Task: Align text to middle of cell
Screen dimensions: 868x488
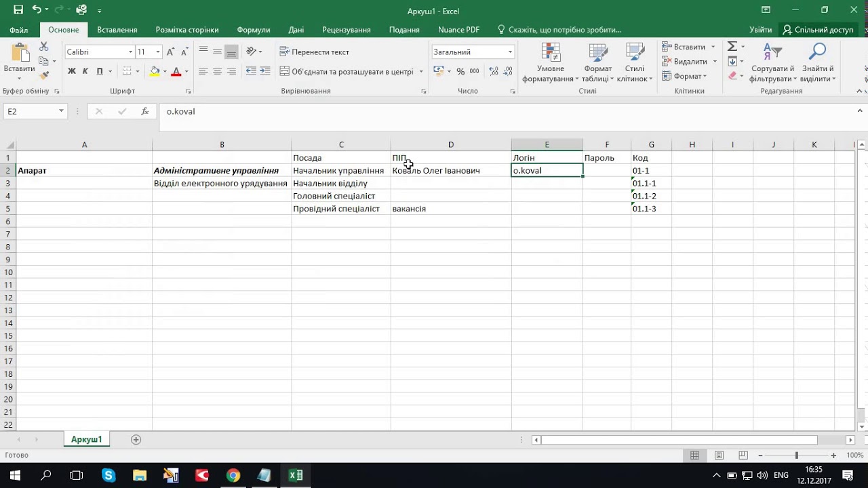Action: coord(217,52)
